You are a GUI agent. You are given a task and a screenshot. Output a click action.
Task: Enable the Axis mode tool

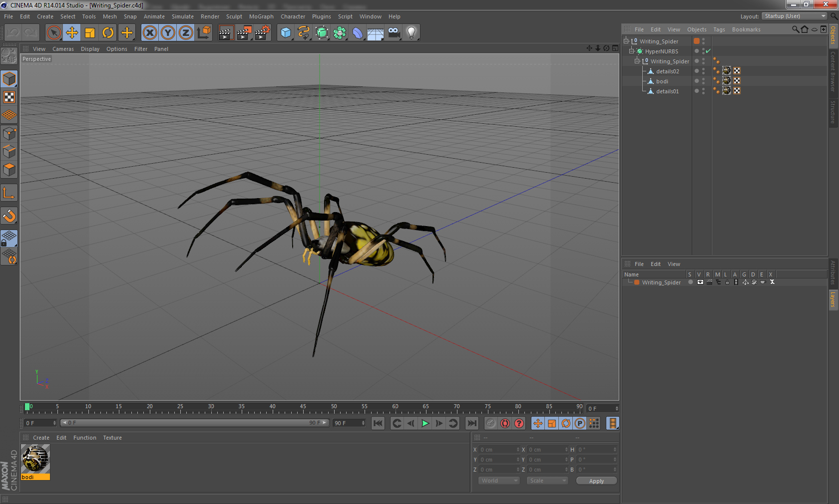point(9,193)
